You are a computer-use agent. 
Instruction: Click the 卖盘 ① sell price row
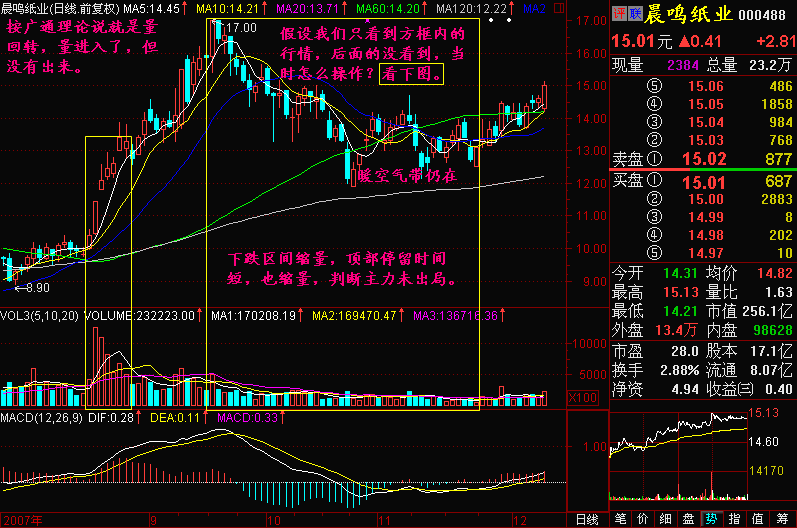pos(702,158)
